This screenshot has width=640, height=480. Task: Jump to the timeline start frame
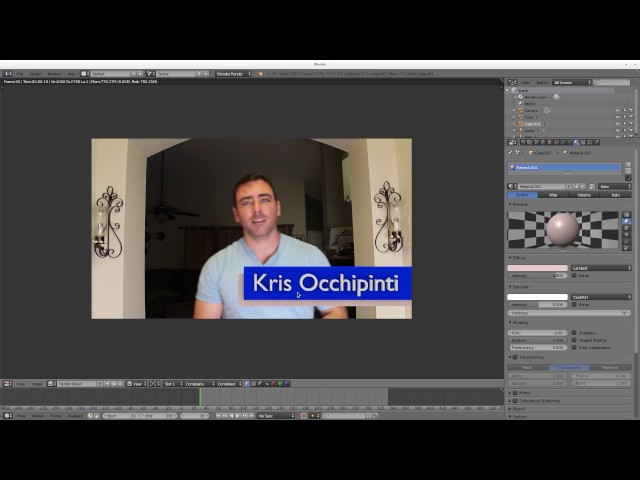point(218,416)
